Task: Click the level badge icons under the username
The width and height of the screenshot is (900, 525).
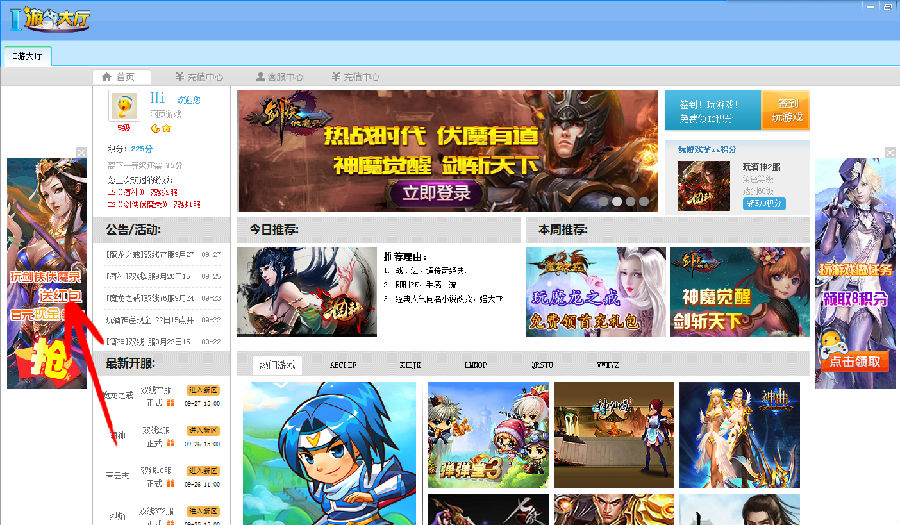Action: click(161, 128)
